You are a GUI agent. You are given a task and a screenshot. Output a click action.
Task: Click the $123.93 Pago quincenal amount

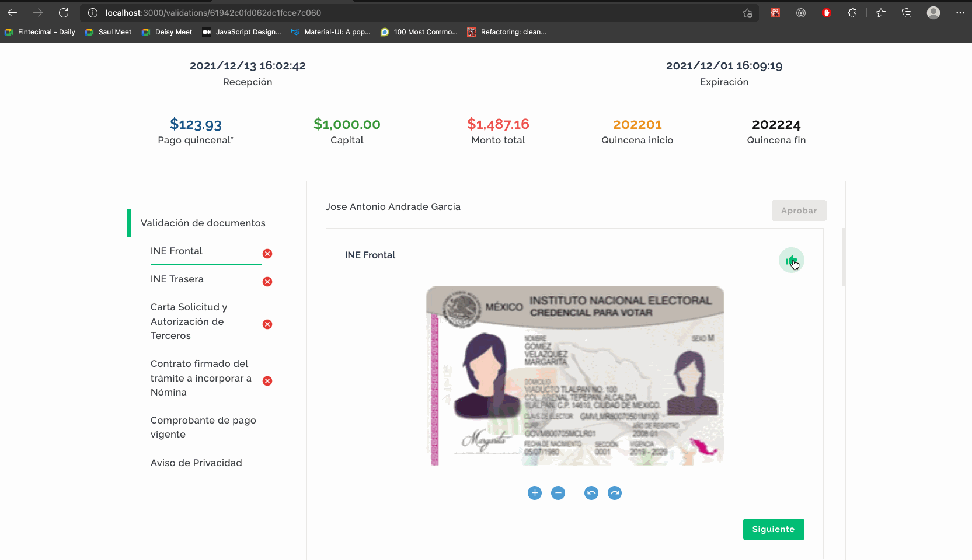coord(196,124)
